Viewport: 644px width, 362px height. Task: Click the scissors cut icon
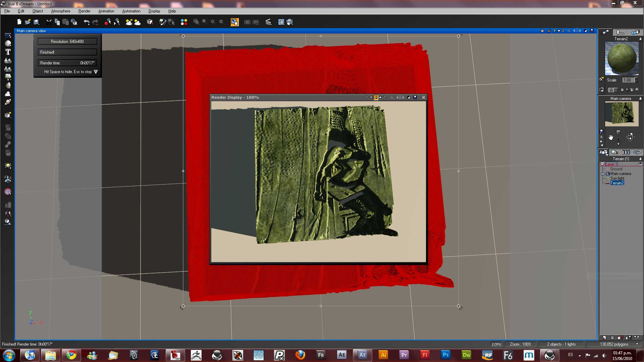click(x=49, y=22)
